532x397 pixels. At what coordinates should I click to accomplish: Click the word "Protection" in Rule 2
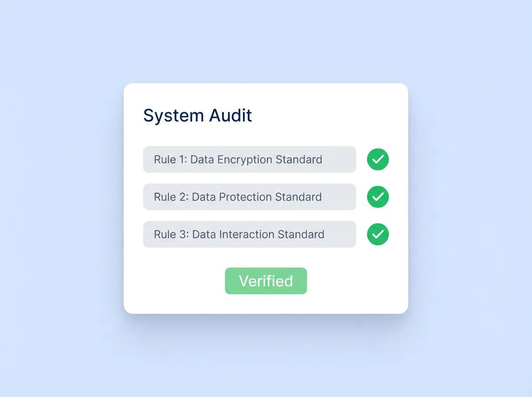244,197
